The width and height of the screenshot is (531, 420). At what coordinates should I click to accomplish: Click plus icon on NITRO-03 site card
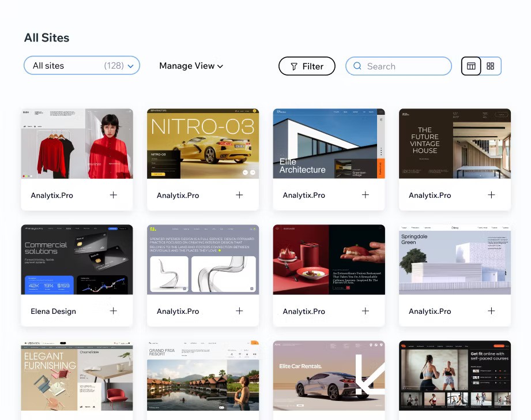(x=239, y=195)
